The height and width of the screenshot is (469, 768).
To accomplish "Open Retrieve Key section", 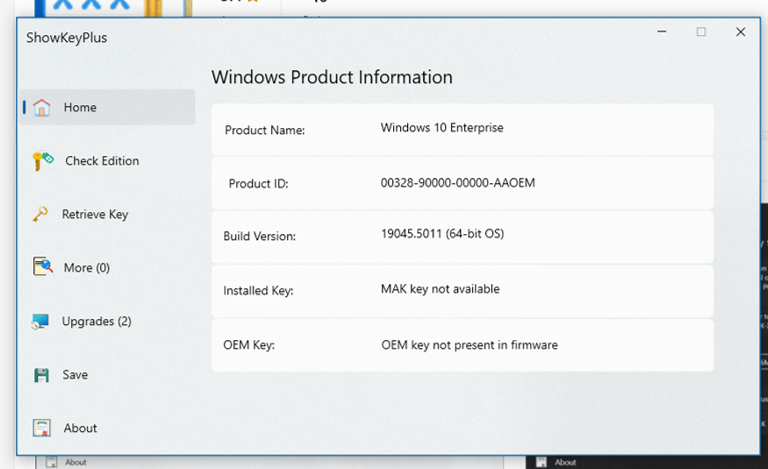I will [95, 214].
